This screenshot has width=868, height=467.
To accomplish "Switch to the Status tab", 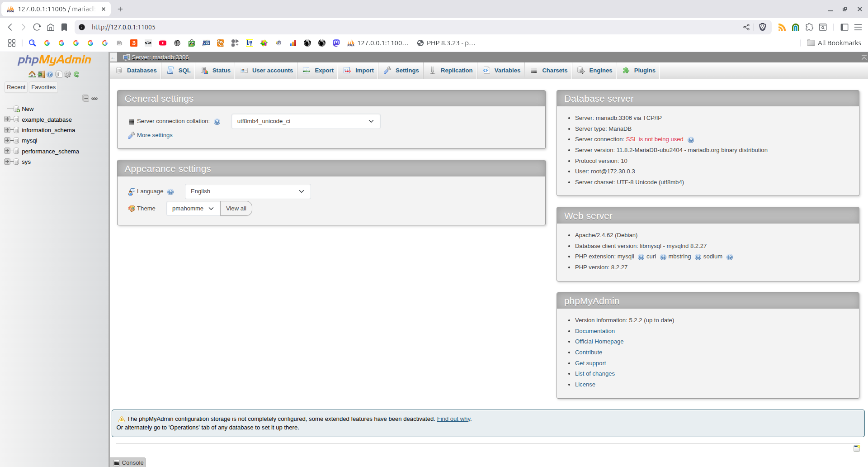I will pyautogui.click(x=216, y=71).
